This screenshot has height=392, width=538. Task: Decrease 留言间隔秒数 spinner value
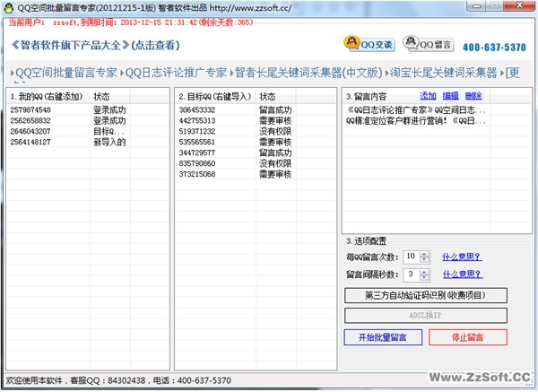(424, 277)
